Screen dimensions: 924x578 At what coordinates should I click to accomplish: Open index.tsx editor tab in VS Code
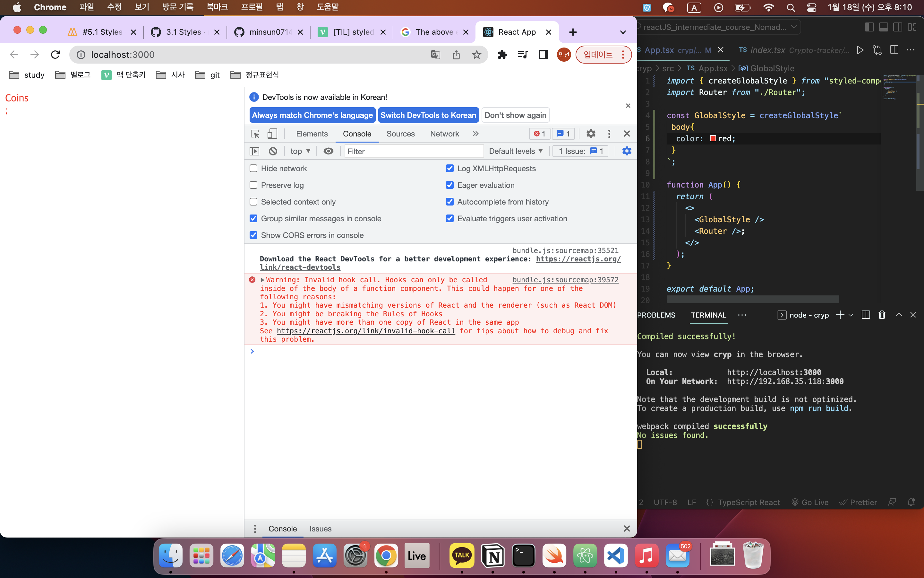(x=793, y=50)
